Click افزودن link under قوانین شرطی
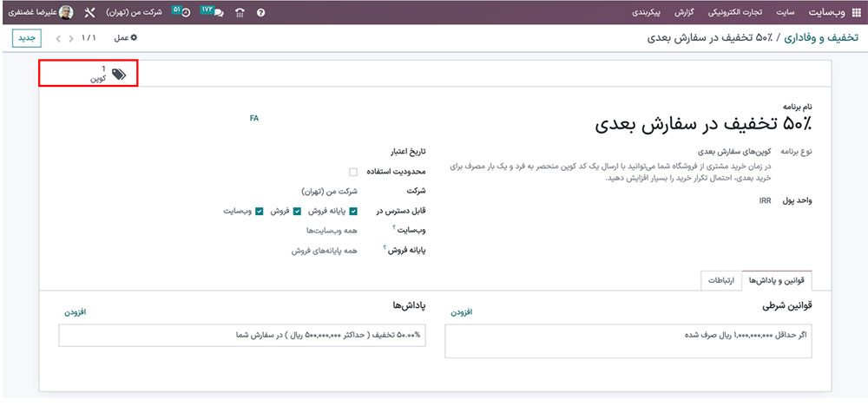868x406 pixels. [x=462, y=311]
